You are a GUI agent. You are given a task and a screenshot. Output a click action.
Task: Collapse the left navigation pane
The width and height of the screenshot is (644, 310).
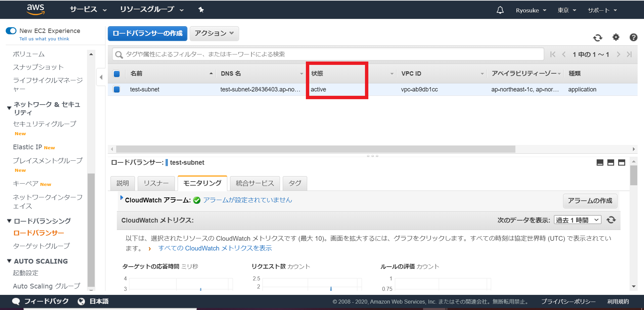pos(101,77)
